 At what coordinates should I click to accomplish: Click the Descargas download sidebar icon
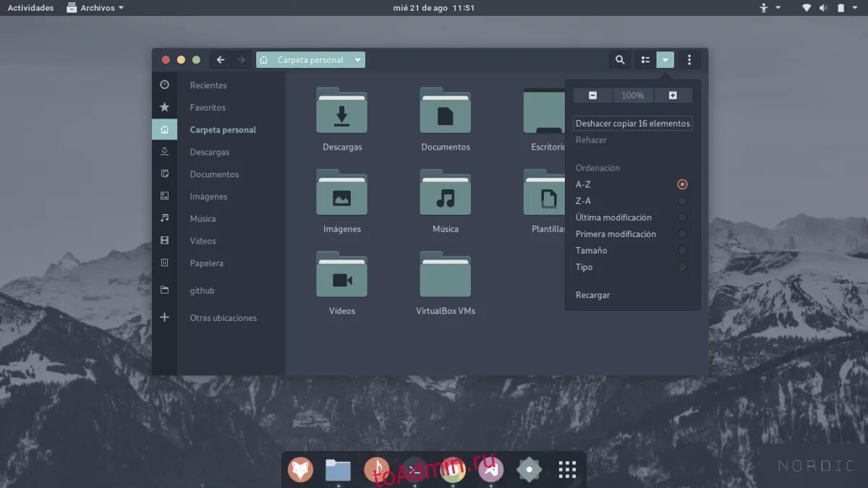164,152
